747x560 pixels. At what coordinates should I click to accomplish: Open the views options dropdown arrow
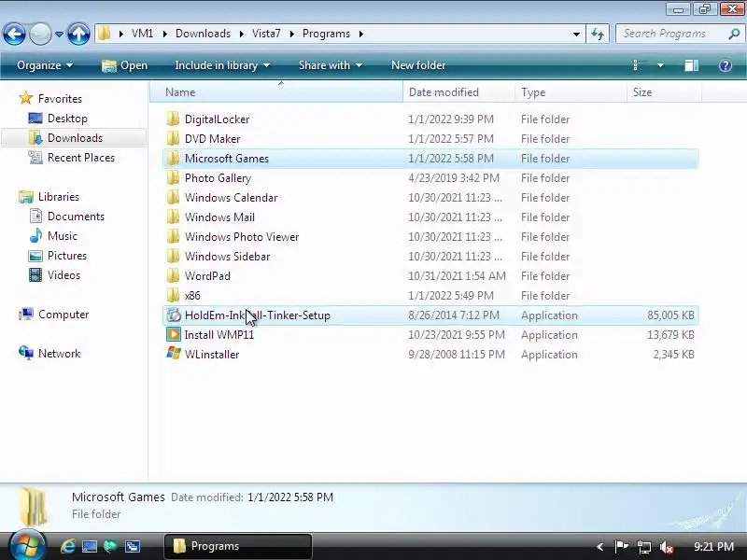pos(660,65)
